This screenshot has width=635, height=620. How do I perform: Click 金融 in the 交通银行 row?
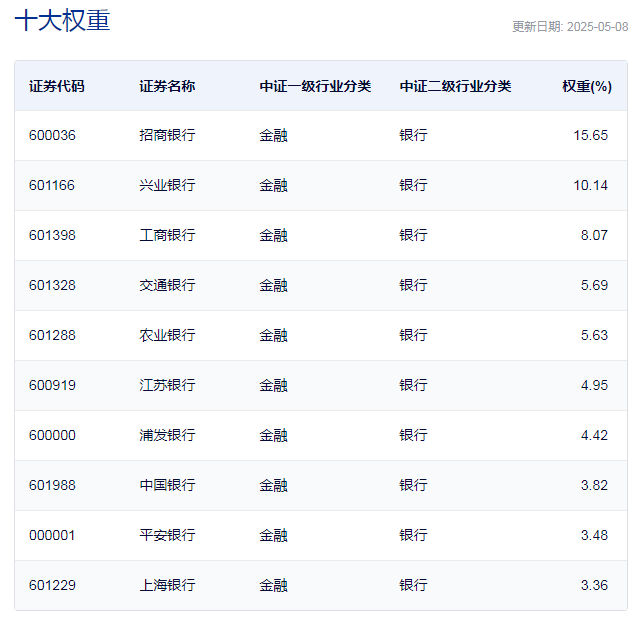click(273, 285)
